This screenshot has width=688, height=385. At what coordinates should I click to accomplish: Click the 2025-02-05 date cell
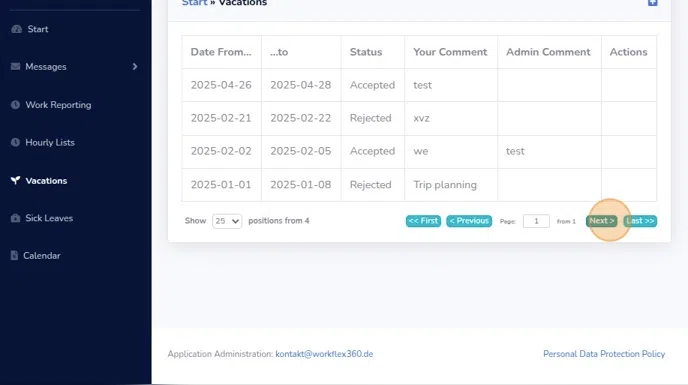[x=301, y=151]
